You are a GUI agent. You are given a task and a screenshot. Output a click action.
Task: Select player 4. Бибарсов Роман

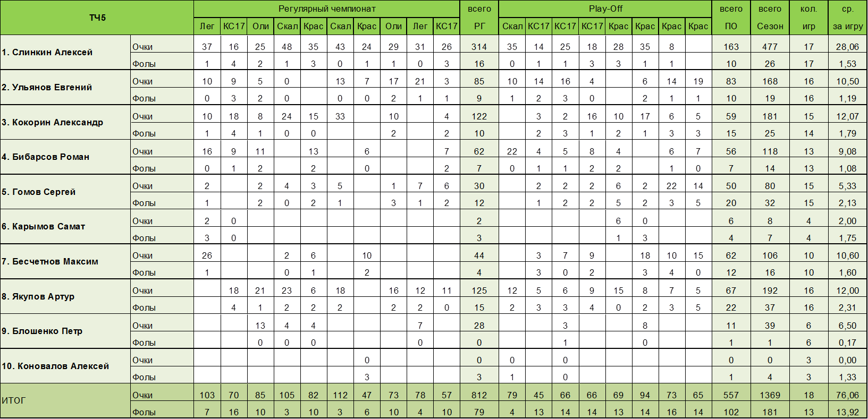[65, 157]
